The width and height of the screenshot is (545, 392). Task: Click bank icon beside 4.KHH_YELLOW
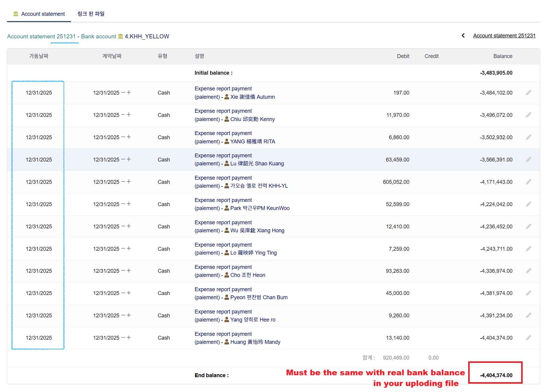click(121, 36)
